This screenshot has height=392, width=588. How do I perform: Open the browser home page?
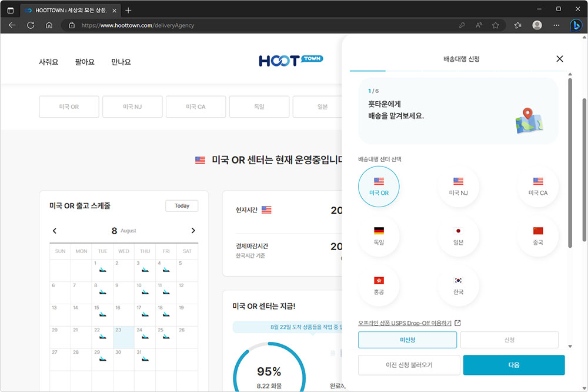[49, 25]
